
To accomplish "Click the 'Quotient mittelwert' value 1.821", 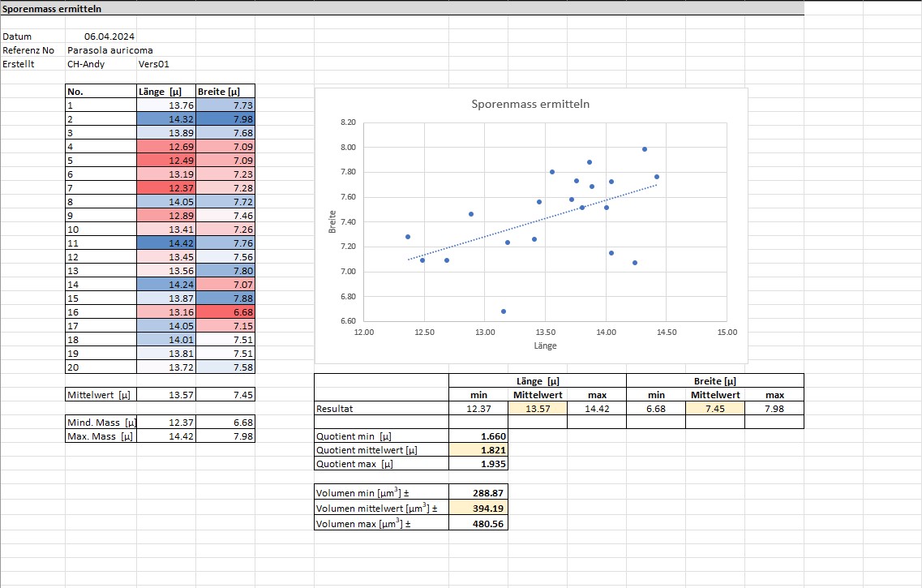I will click(478, 449).
